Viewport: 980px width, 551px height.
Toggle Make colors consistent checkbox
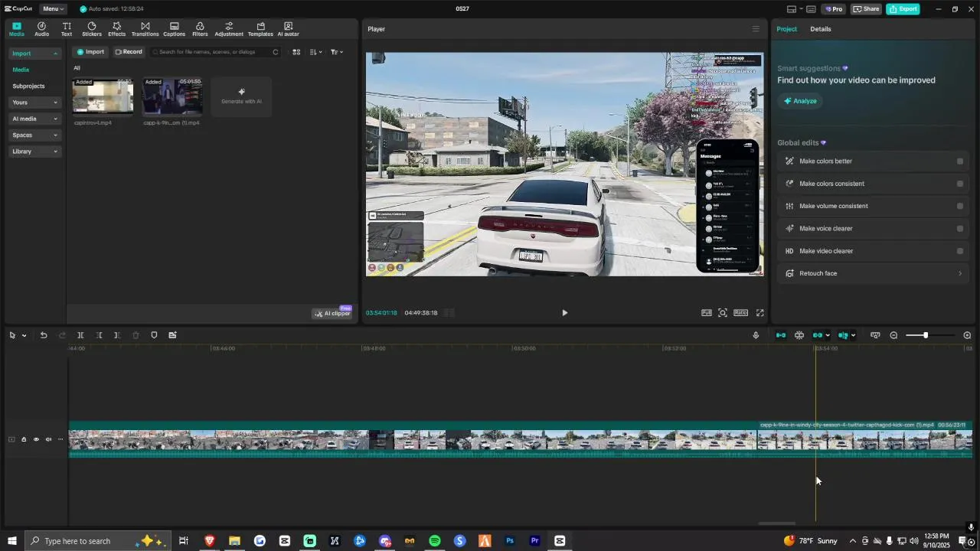960,184
